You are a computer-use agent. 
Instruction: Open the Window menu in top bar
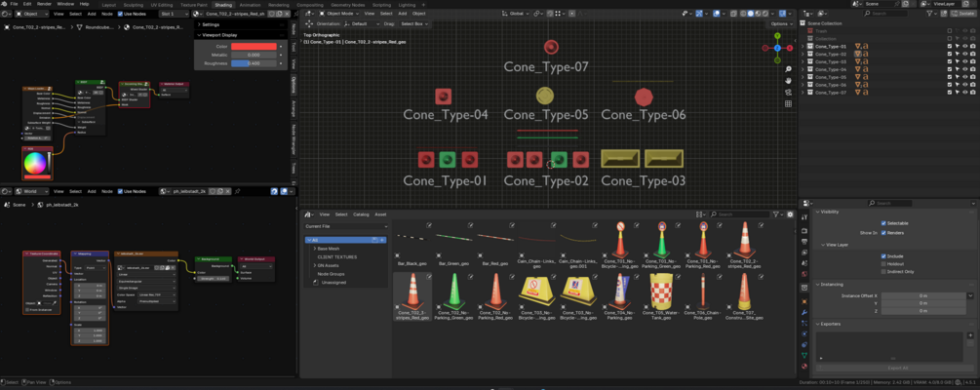click(x=65, y=4)
